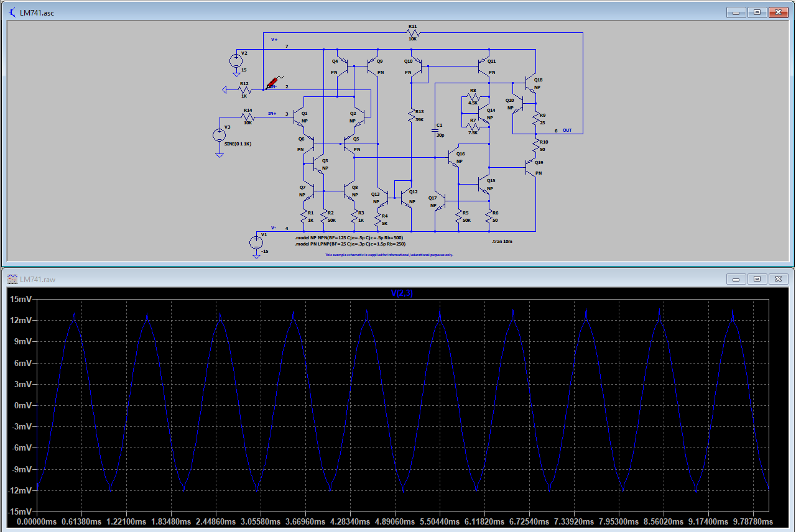The image size is (796, 532).
Task: Pick the R8 4.5K resistor
Action: pyautogui.click(x=473, y=96)
